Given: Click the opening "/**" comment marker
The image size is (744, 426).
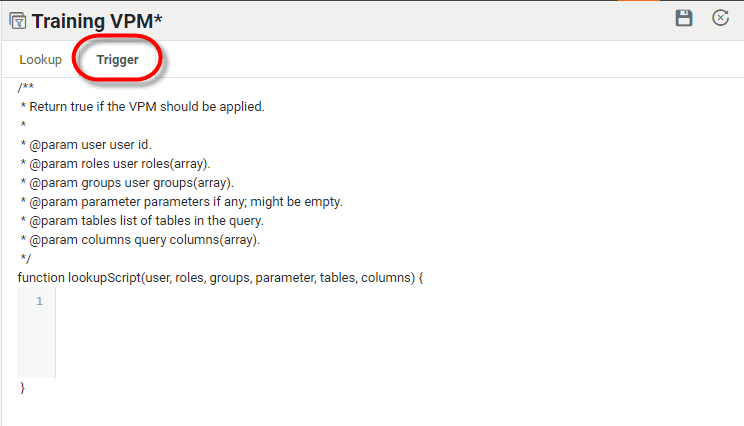Looking at the screenshot, I should click(x=26, y=88).
